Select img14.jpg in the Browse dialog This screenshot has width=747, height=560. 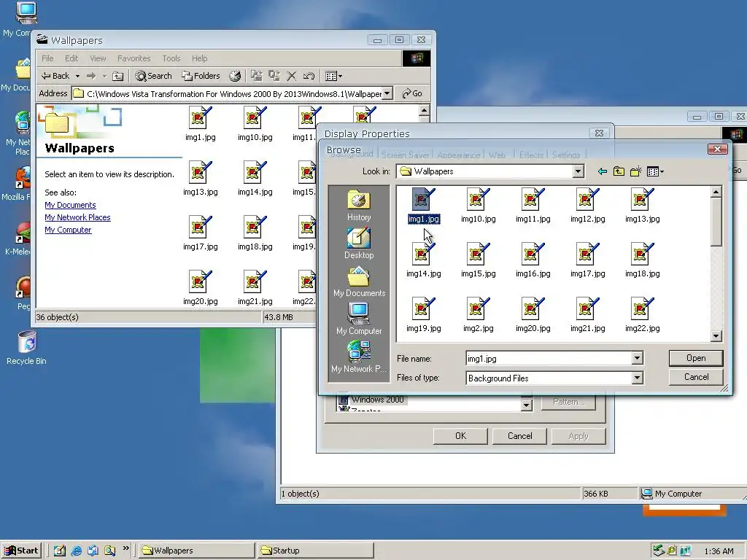pos(424,261)
